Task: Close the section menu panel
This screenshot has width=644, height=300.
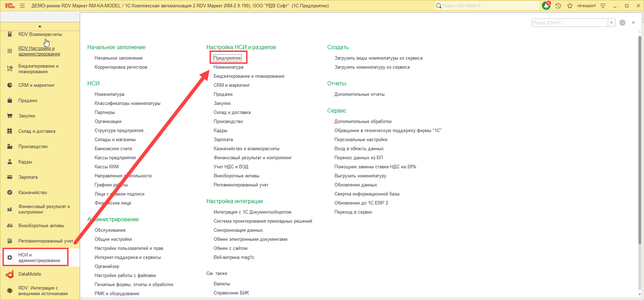Action: point(634,23)
